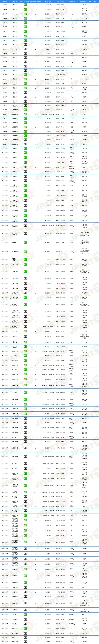Click petrol icon in Logan D4F 734 row
The width and height of the screenshot is (99, 644).
(x=25, y=5)
